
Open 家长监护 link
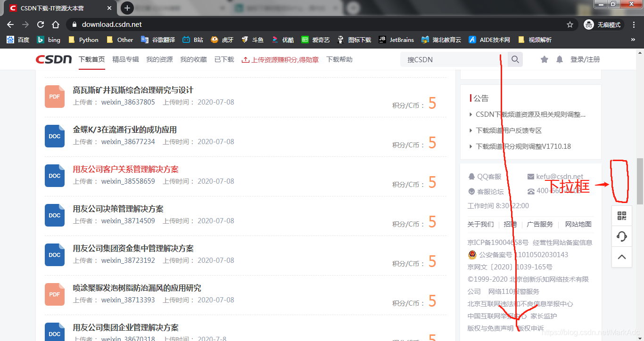544,316
